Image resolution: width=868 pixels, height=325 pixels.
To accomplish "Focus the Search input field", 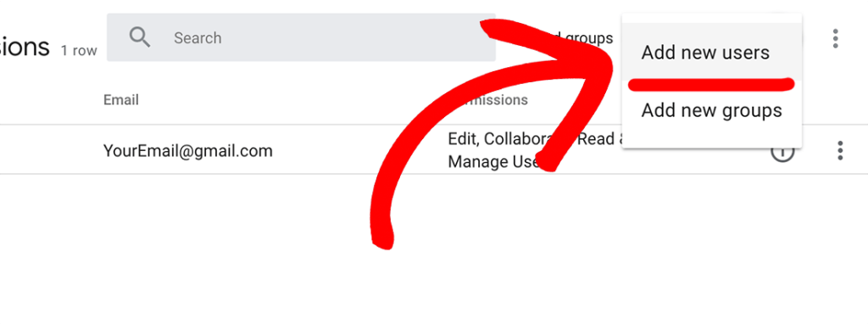I will click(x=301, y=37).
